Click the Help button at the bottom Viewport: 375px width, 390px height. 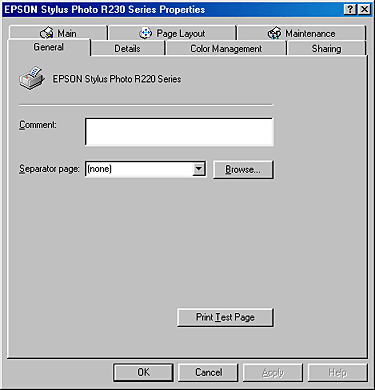pyautogui.click(x=338, y=372)
